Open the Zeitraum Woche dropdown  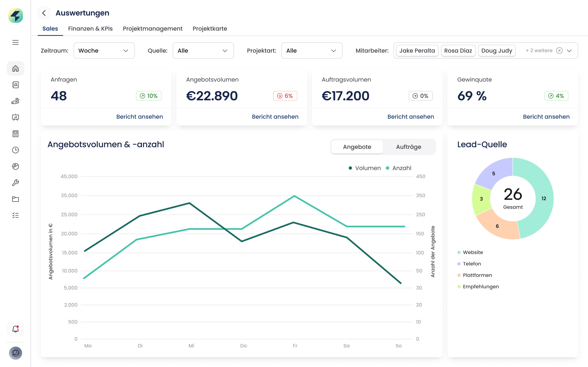pos(104,51)
